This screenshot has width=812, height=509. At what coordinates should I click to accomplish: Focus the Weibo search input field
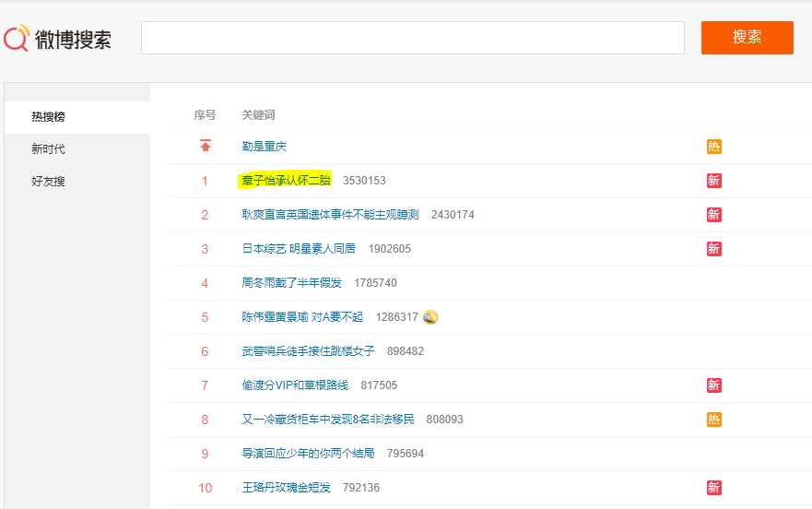click(x=412, y=38)
